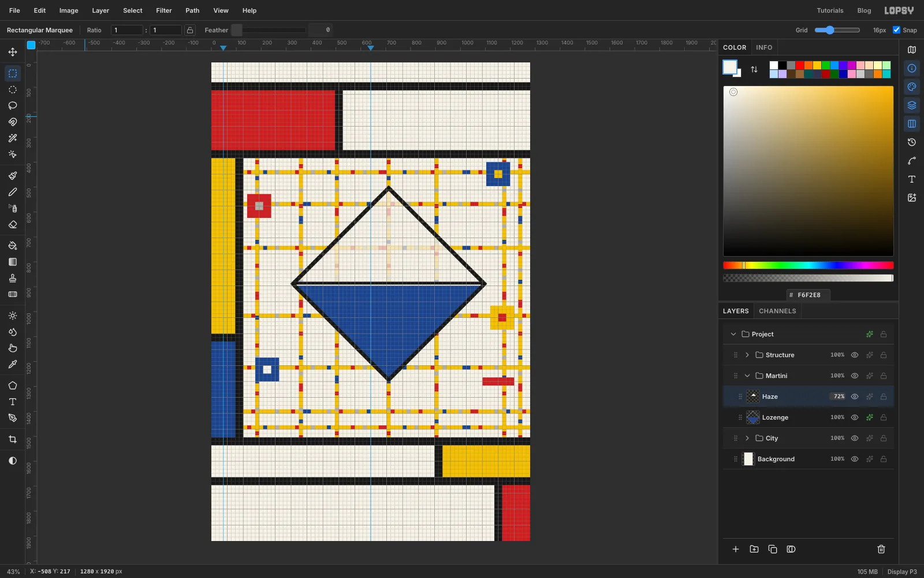
Task: Select the Polygon Shape tool
Action: (13, 386)
